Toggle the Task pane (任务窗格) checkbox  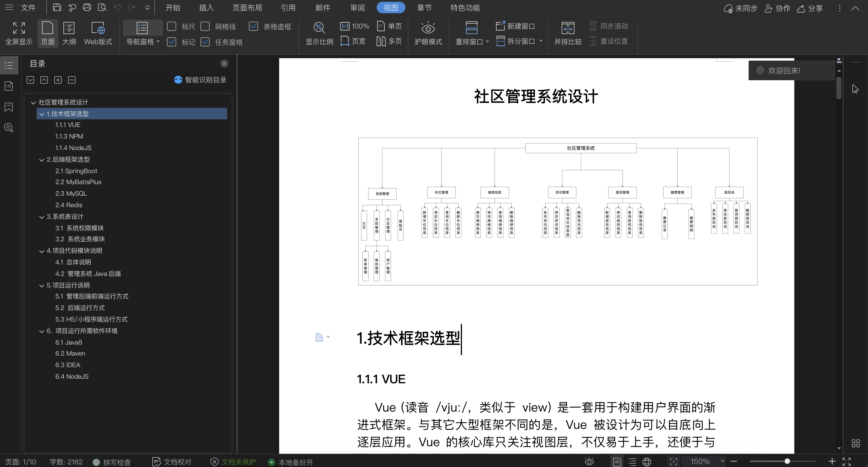coord(205,42)
